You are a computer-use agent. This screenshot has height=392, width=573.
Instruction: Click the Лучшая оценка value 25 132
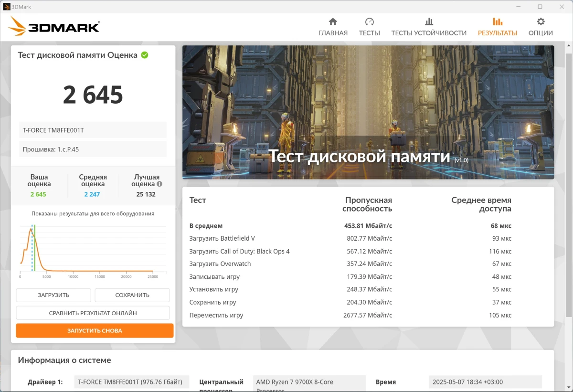(x=146, y=194)
